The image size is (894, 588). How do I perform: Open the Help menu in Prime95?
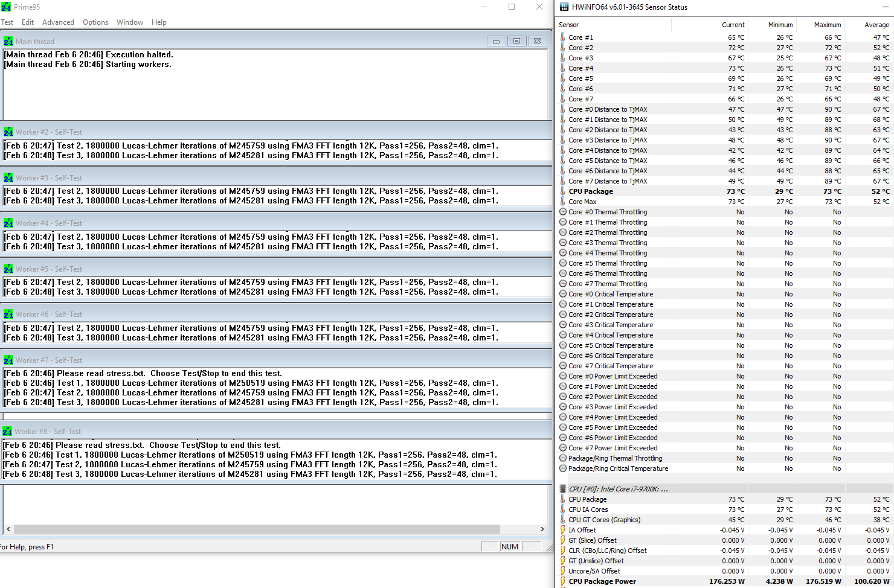(x=159, y=22)
